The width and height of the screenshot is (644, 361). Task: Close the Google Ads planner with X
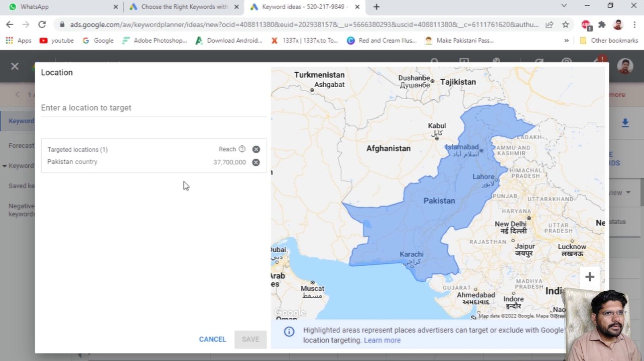[x=15, y=66]
